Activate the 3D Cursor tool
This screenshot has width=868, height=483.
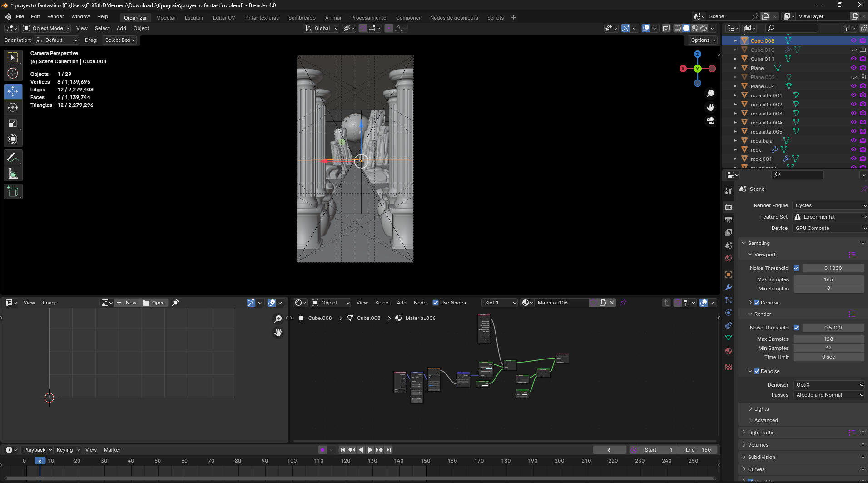click(x=13, y=73)
